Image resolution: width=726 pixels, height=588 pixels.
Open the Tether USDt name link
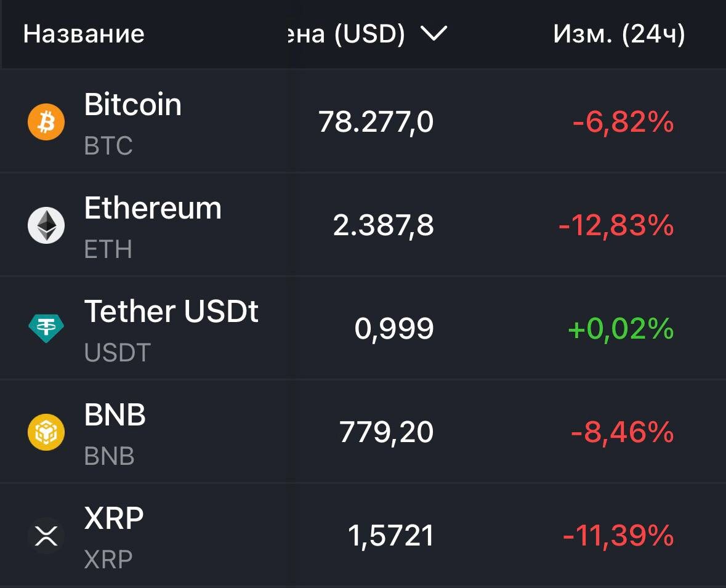[x=171, y=312]
